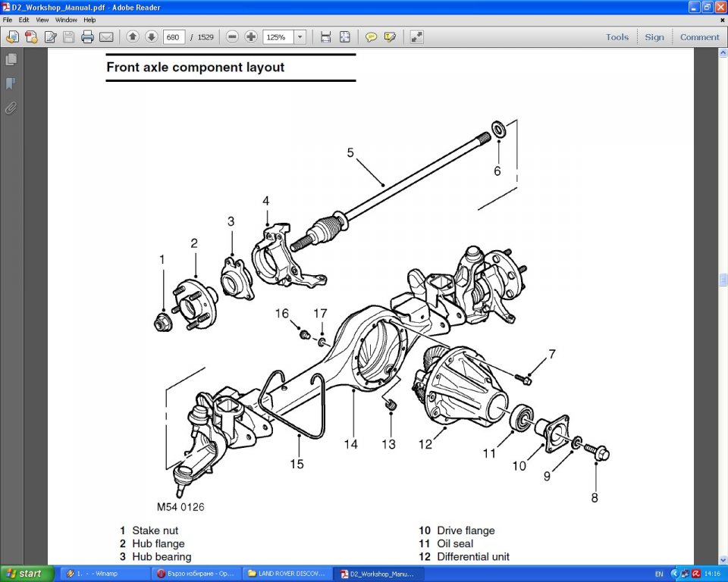
Task: Click the 'Hub bearing' legend entry
Action: pyautogui.click(x=162, y=556)
